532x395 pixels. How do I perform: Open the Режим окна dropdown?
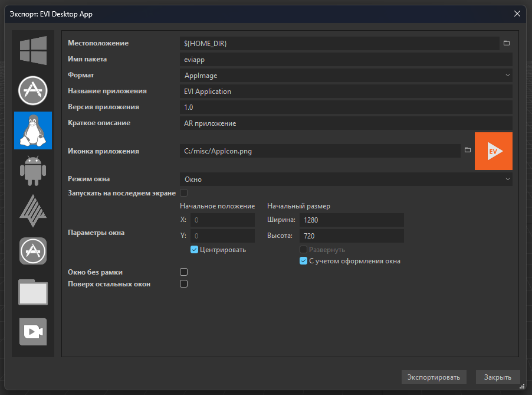pyautogui.click(x=346, y=179)
